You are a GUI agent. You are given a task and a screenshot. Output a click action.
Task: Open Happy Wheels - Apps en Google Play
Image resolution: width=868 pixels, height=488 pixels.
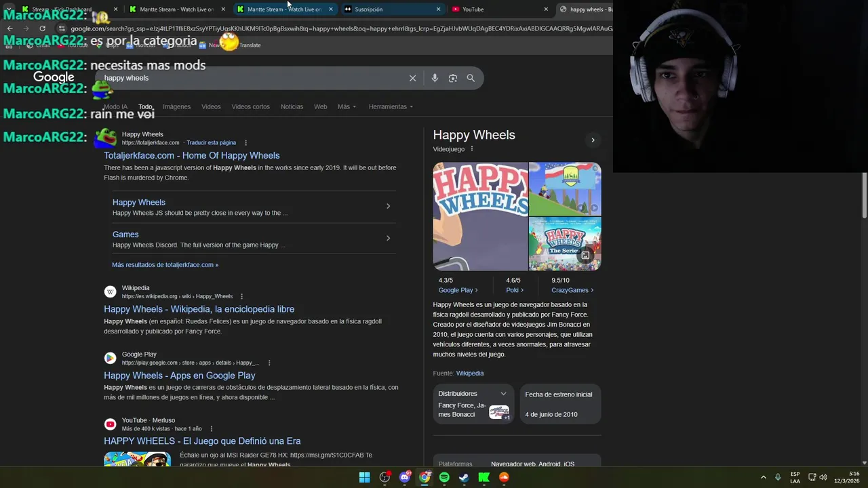[180, 375]
